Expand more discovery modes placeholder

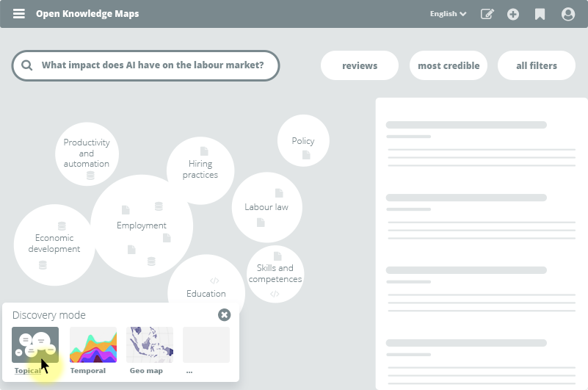pos(206,345)
